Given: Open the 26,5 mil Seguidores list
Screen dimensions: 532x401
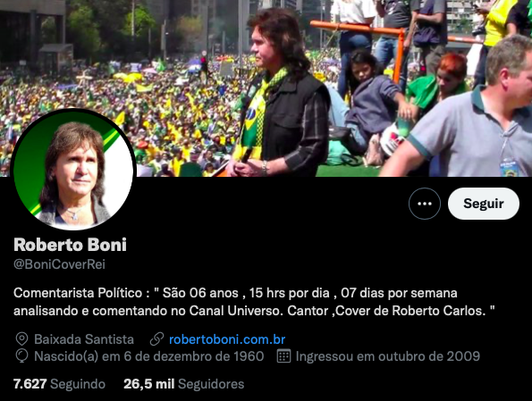Looking at the screenshot, I should point(184,384).
